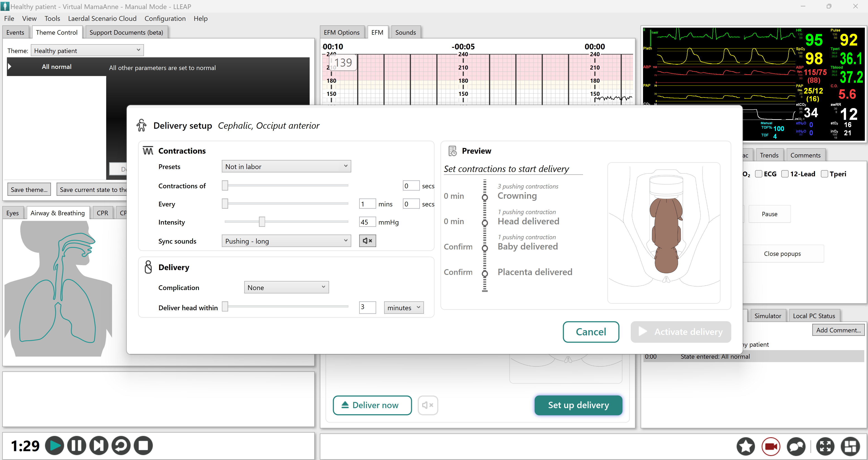Open the Presets dropdown showing Not in labor

286,166
